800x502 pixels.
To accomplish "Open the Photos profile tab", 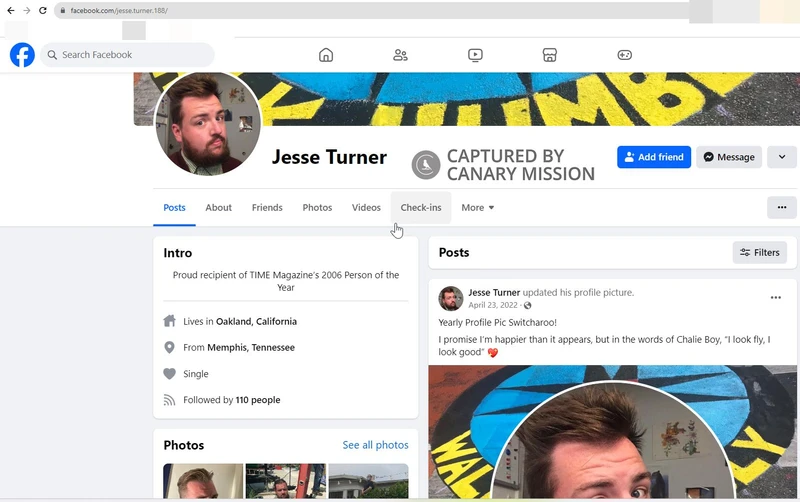I will coord(317,208).
